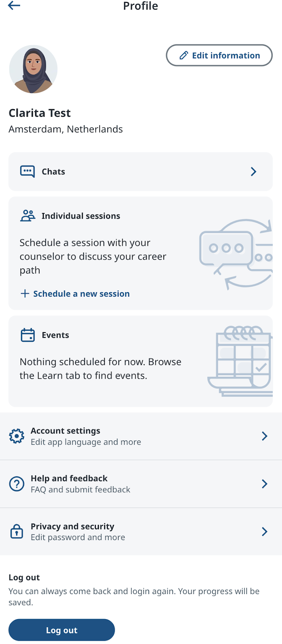
Task: Tap the Events calendar icon
Action: (x=28, y=335)
